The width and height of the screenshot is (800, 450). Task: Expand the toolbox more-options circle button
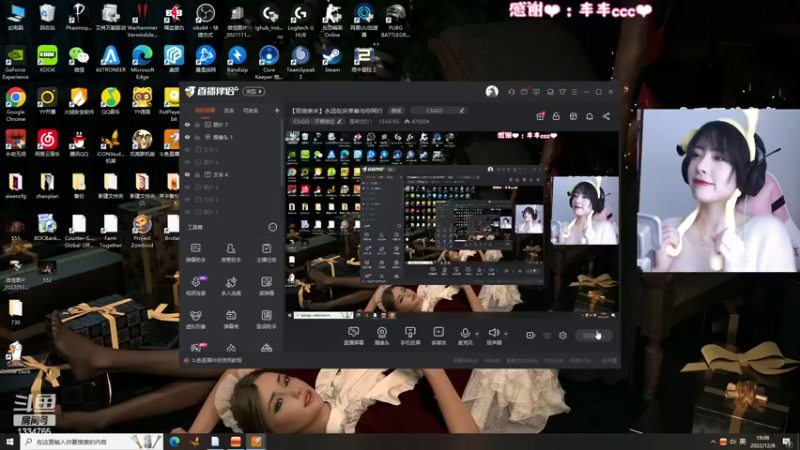[x=272, y=227]
